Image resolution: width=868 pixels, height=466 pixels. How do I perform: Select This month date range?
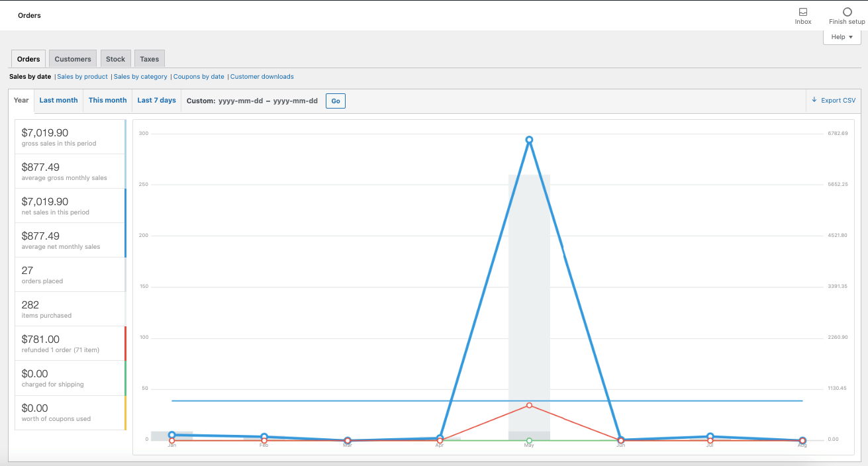[107, 101]
